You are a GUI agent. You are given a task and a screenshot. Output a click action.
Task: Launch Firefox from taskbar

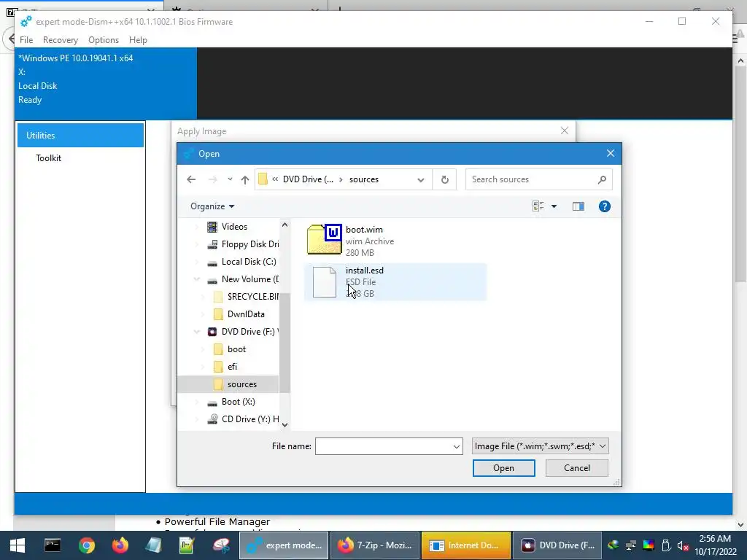point(120,545)
